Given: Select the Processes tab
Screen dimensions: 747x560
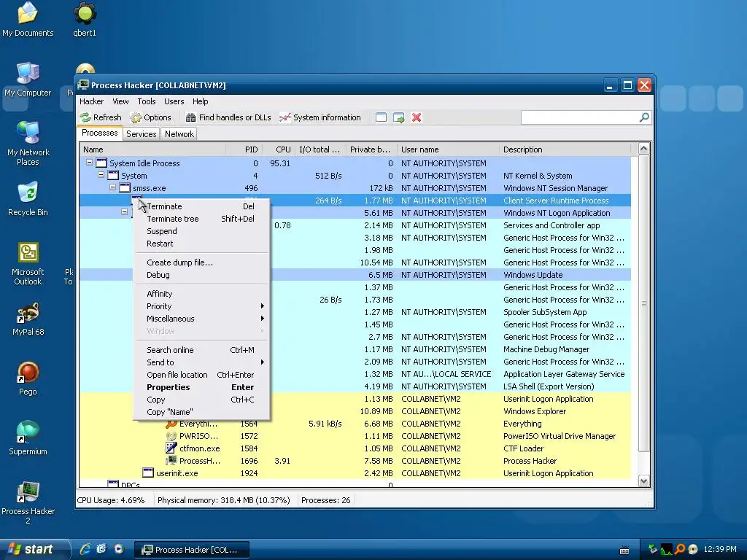Looking at the screenshot, I should tap(99, 133).
